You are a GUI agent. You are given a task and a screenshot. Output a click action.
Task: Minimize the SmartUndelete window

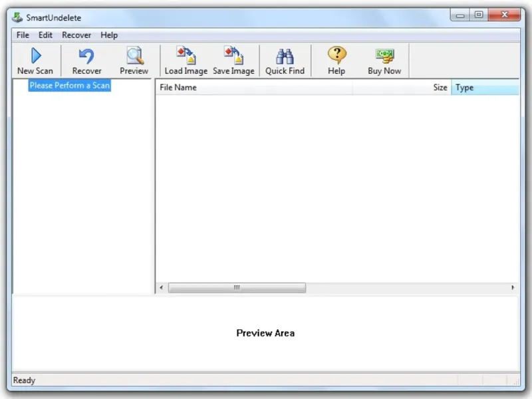point(460,15)
